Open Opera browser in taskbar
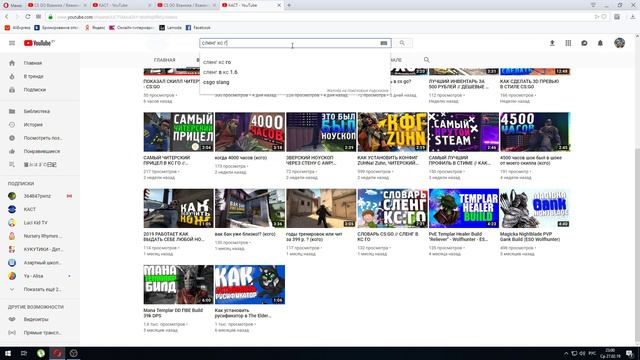This screenshot has width=640, height=360. [57, 353]
